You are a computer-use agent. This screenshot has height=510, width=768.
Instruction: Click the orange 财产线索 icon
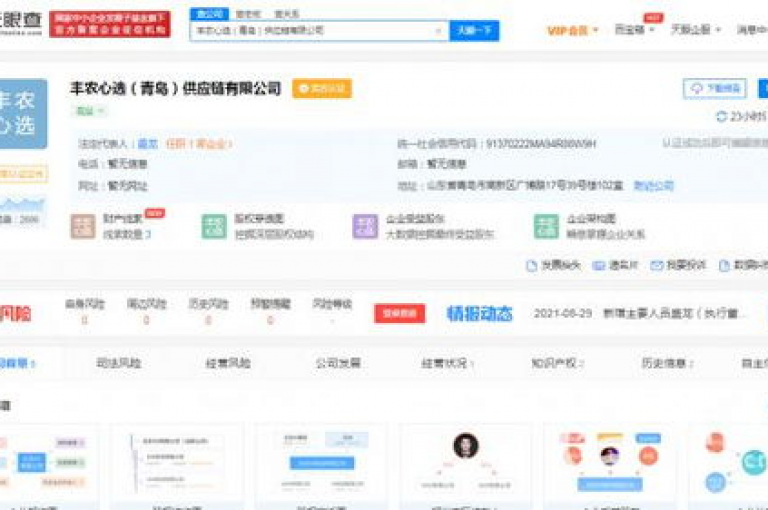click(x=83, y=226)
